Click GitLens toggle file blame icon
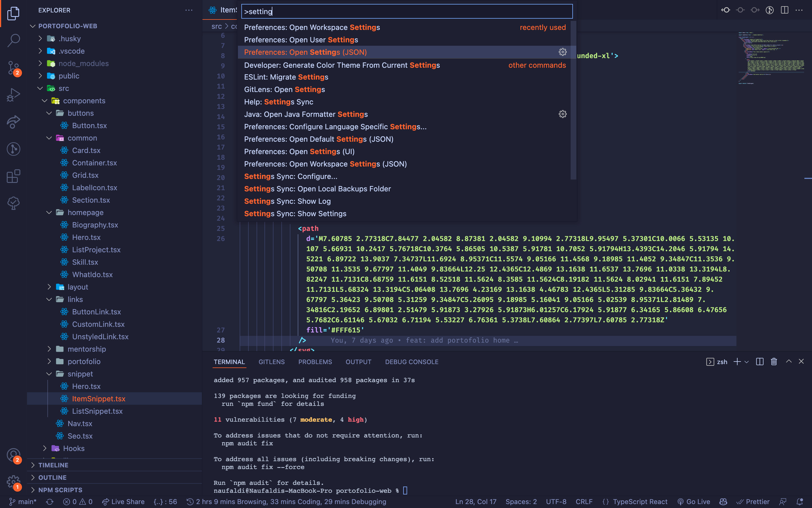 [x=770, y=10]
